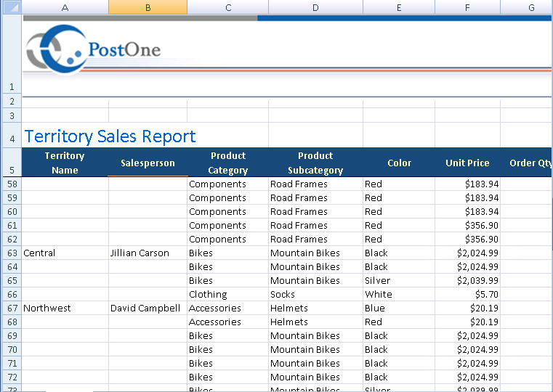Click the Socks subcategory cell
Viewport: 553px width, 392px height.
pyautogui.click(x=315, y=295)
